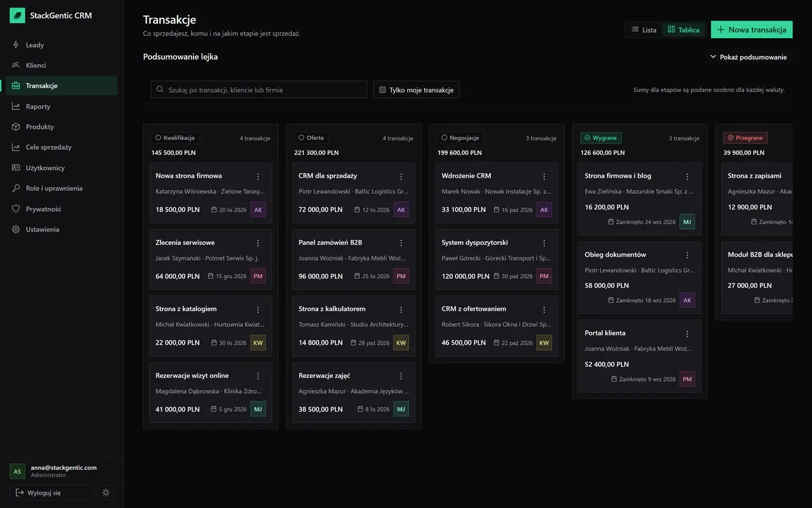This screenshot has width=812, height=508.
Task: Open Raporty page from sidebar
Action: pyautogui.click(x=62, y=107)
